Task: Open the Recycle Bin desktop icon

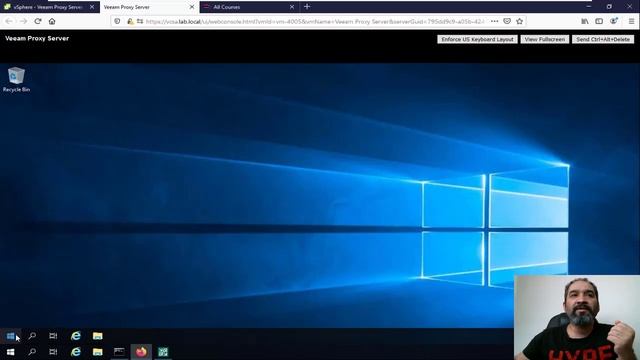Action: point(16,80)
